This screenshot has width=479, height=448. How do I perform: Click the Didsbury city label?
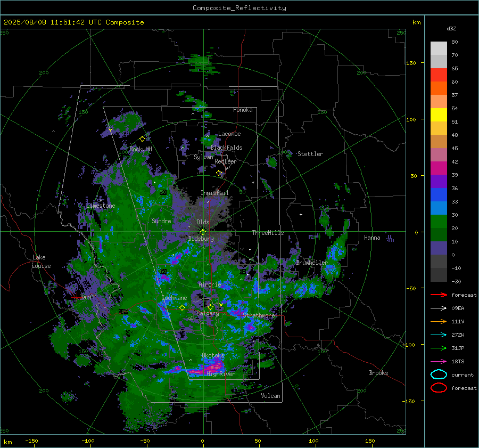[201, 239]
